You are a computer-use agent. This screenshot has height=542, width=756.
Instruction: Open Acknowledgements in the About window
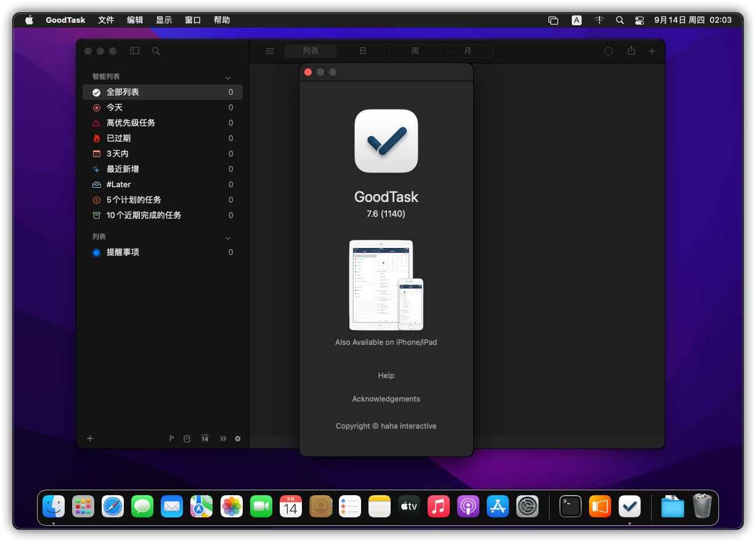click(386, 399)
